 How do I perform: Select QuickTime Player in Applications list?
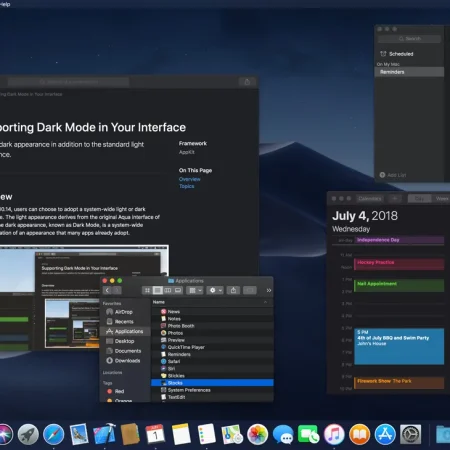click(x=212, y=347)
